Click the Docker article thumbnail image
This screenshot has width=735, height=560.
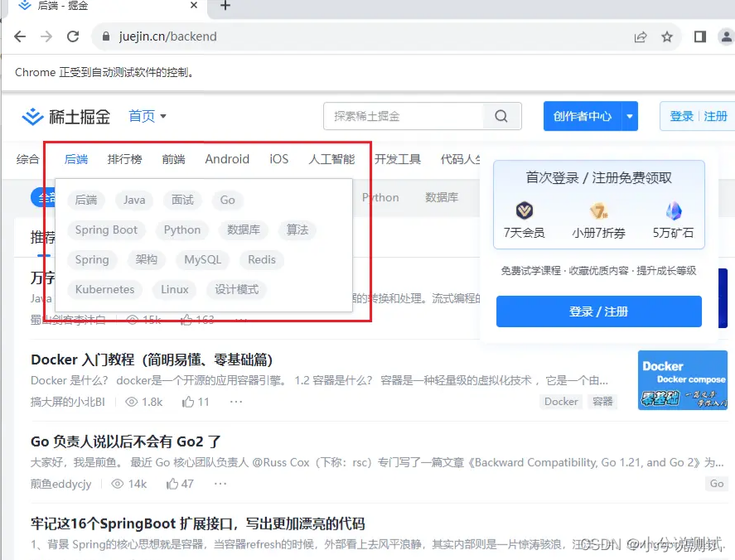683,380
